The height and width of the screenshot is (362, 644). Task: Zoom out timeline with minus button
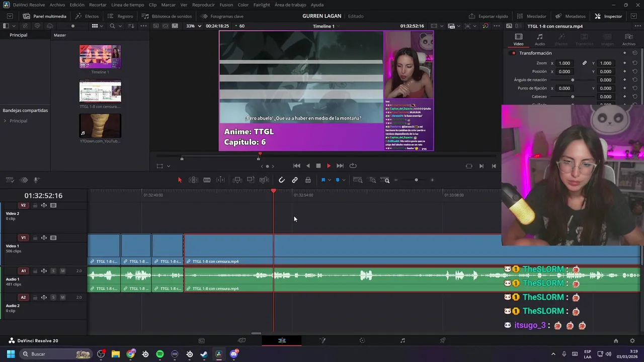[x=396, y=180]
